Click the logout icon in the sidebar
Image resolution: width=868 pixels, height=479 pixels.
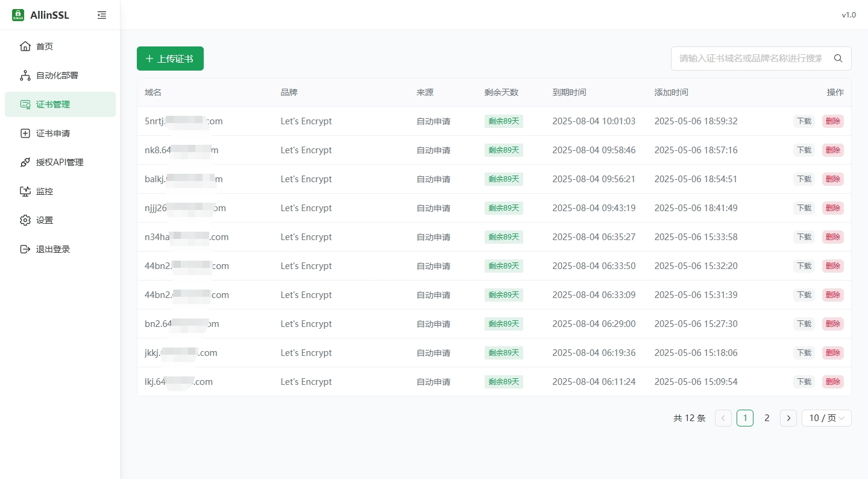[x=25, y=249]
